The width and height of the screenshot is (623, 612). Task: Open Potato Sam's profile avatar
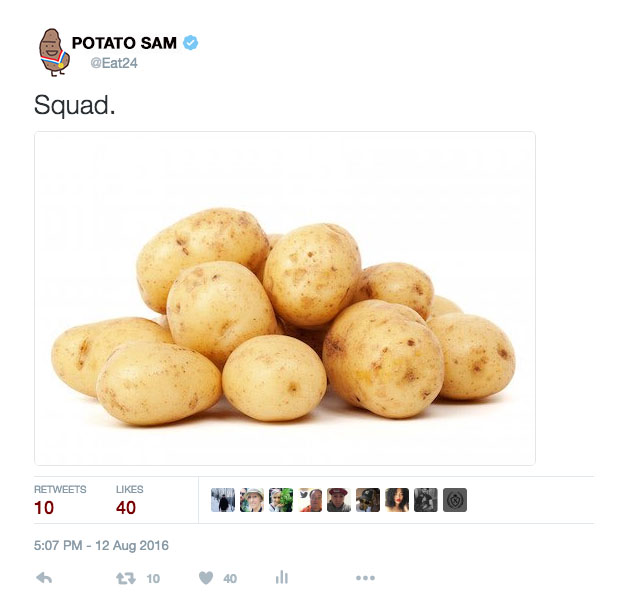(x=54, y=52)
